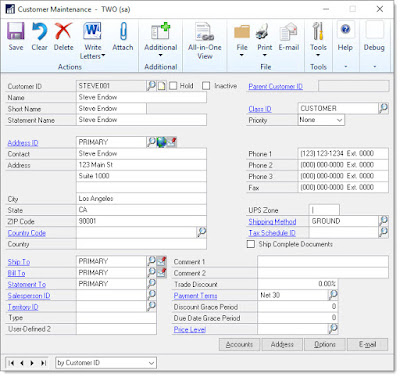Enable the Hold checkbox

pyautogui.click(x=173, y=86)
